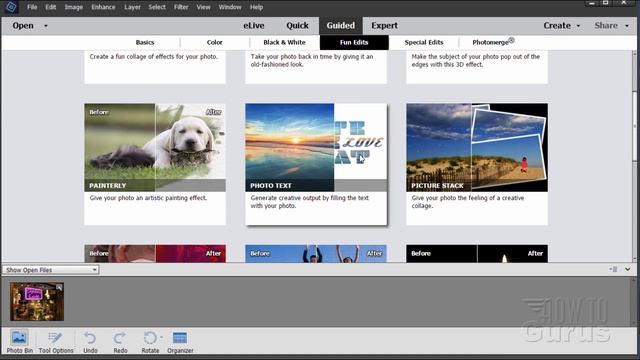Image resolution: width=640 pixels, height=360 pixels.
Task: Click the 'Make the subject of your photo pop out of the edges with this 3D effect.' card
Action: 477,67
